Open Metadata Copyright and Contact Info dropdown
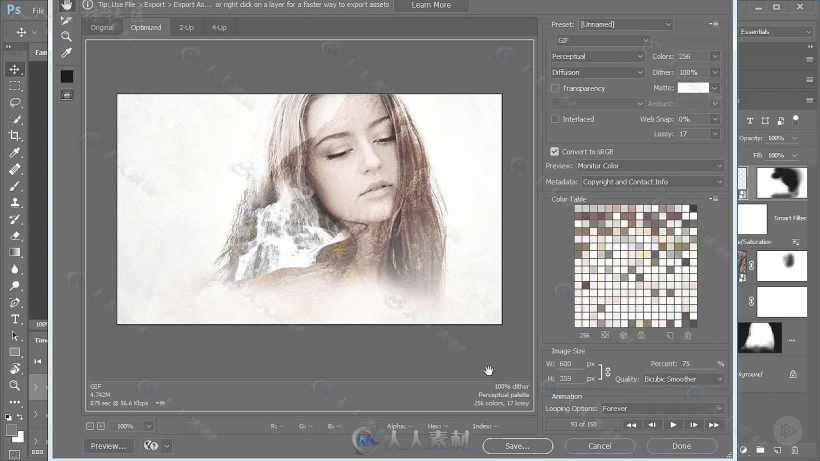This screenshot has height=461, width=820. (x=652, y=182)
